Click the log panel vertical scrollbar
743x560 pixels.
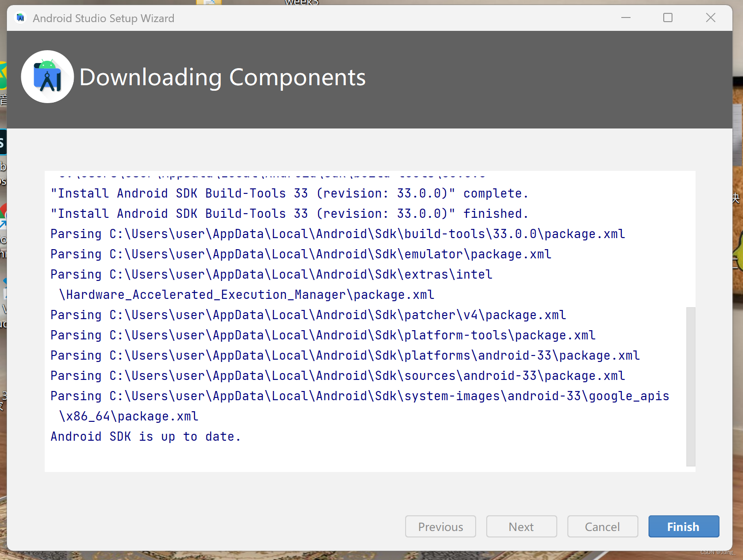coord(690,387)
